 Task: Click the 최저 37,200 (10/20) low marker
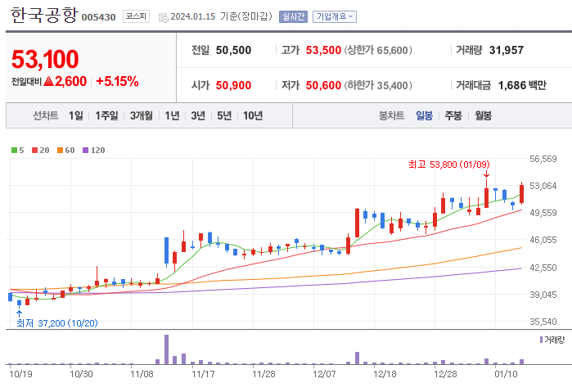[x=57, y=323]
